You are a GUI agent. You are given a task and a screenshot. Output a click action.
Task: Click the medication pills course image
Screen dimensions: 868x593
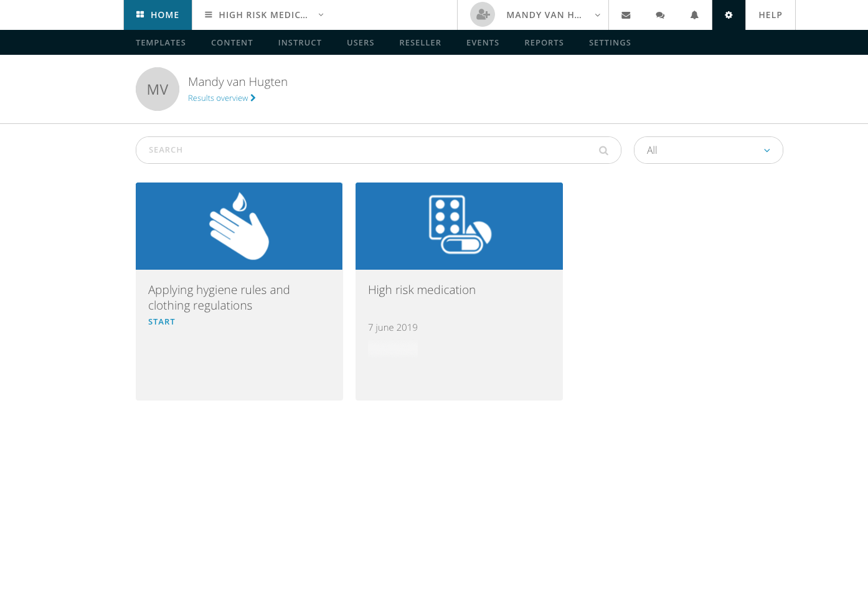pyautogui.click(x=459, y=226)
